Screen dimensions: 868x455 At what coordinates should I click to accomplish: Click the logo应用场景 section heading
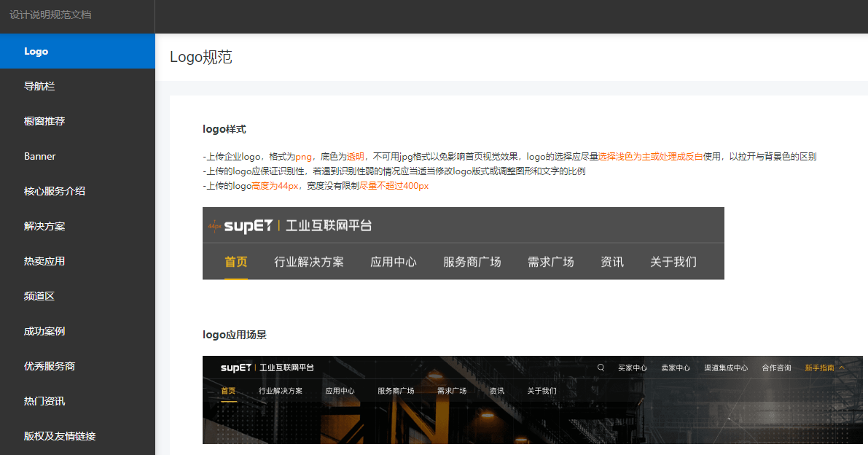235,335
